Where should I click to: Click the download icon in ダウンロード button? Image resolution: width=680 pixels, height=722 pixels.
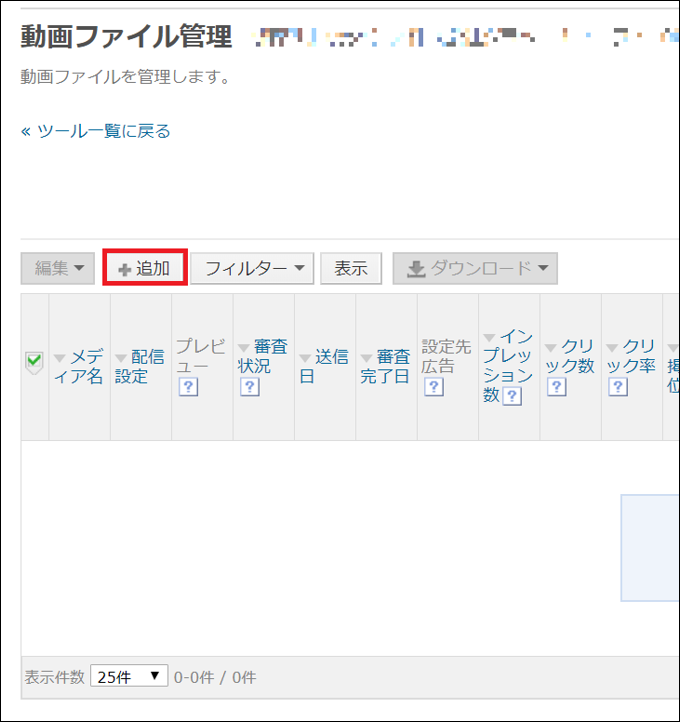(x=416, y=269)
